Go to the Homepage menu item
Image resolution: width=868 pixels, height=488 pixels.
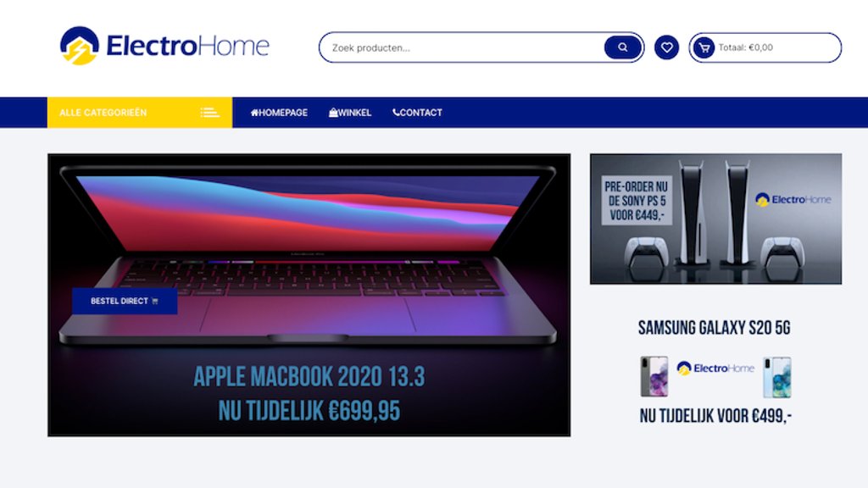279,113
